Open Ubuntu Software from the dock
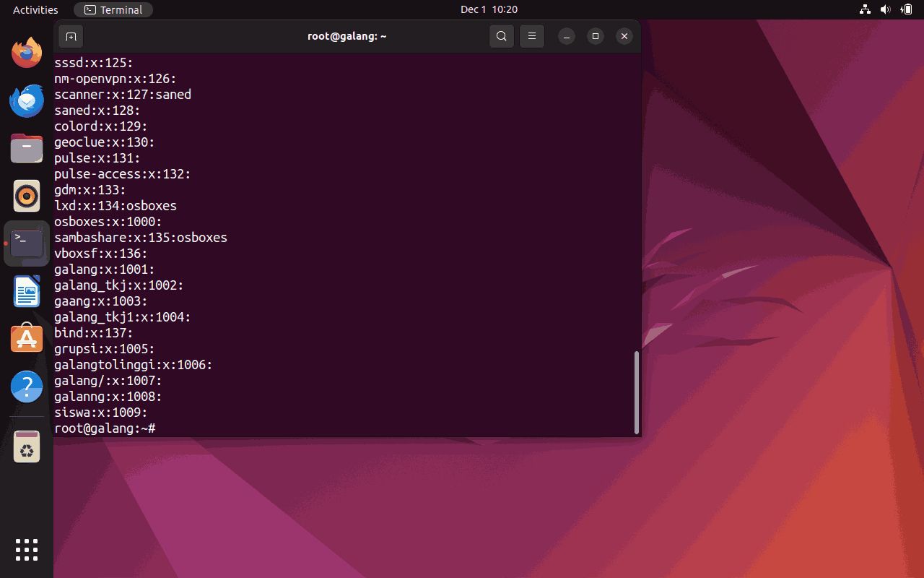This screenshot has height=578, width=924. pos(27,339)
